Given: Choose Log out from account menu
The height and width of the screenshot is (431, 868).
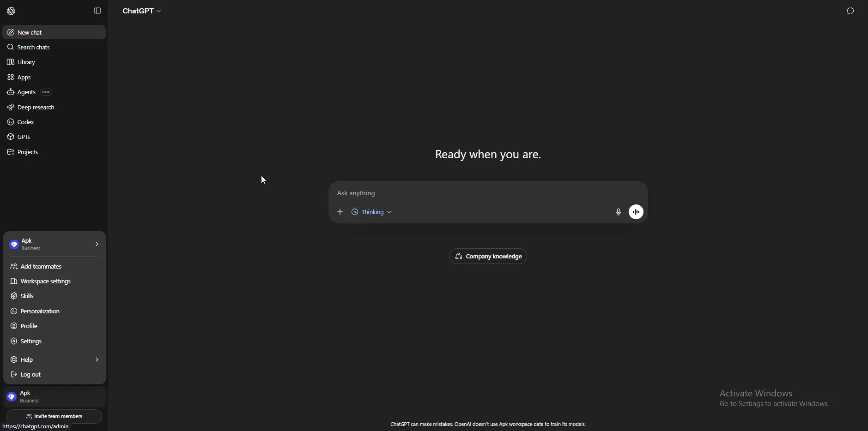Looking at the screenshot, I should coord(55,374).
